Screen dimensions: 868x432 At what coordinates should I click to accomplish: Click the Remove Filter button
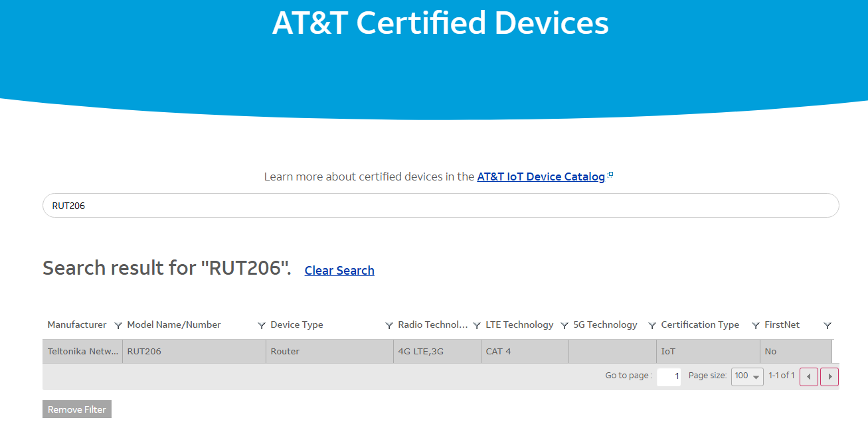[77, 409]
